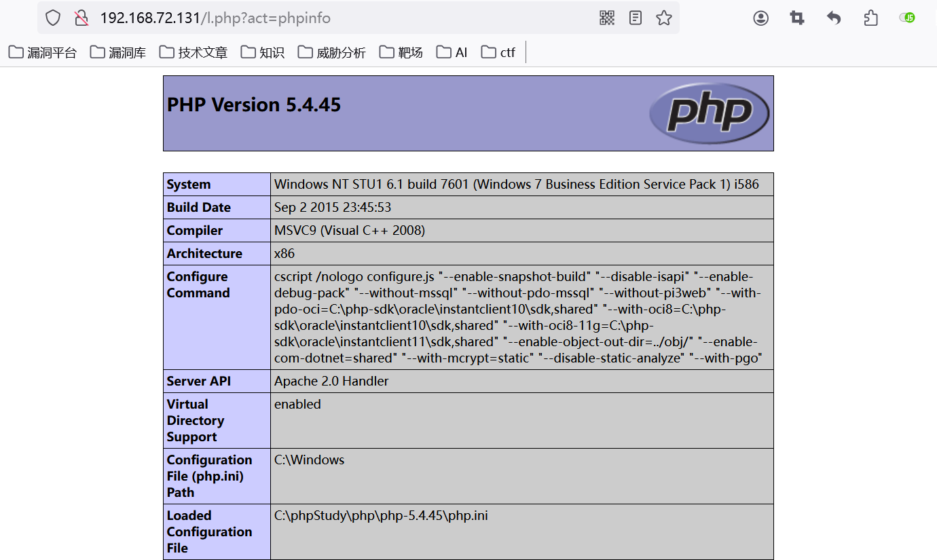The width and height of the screenshot is (937, 560).
Task: Click the Architecture label
Action: point(204,254)
